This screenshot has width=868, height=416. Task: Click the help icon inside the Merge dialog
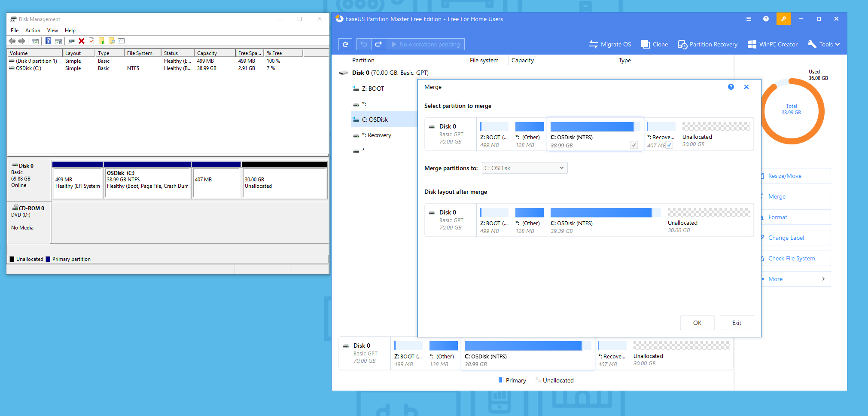click(731, 87)
